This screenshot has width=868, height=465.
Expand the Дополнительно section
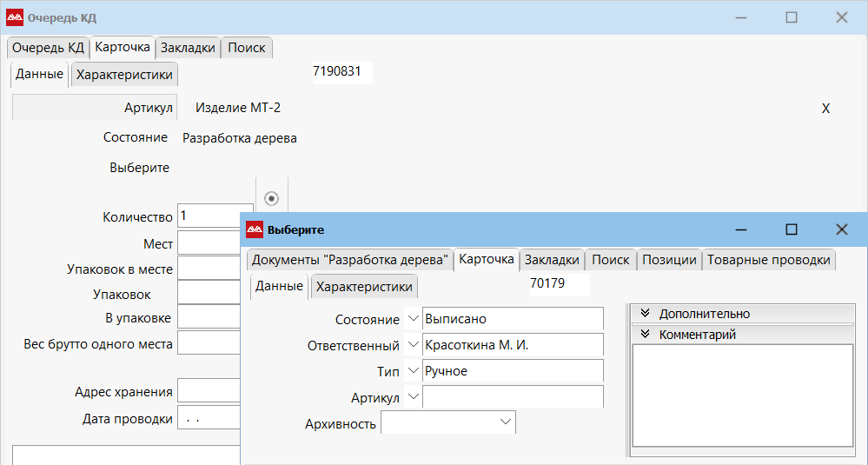click(646, 314)
